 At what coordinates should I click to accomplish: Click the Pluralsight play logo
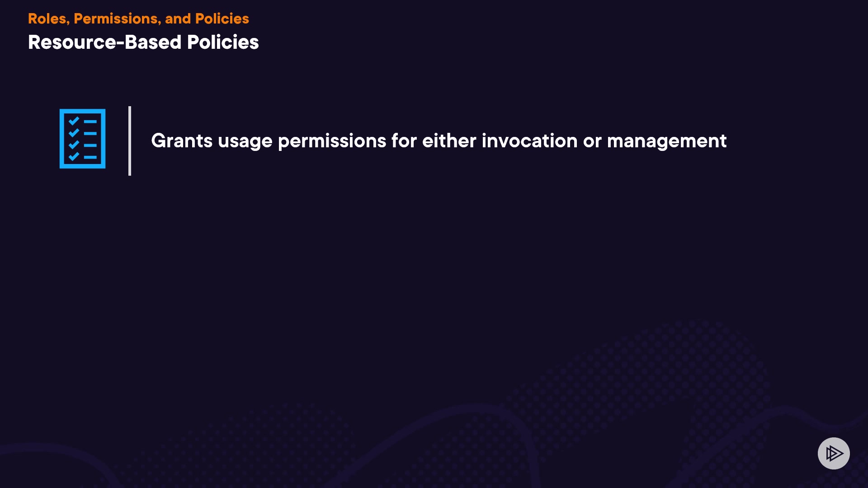834,453
